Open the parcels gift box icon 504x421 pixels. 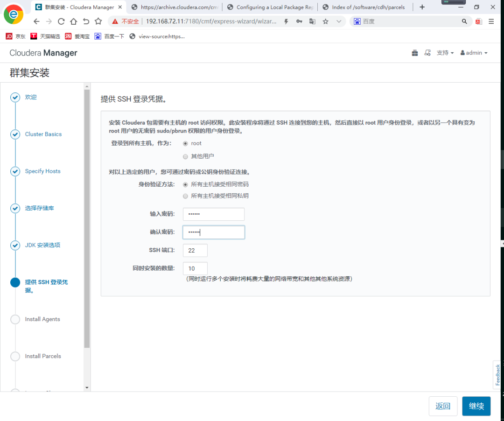pos(415,53)
